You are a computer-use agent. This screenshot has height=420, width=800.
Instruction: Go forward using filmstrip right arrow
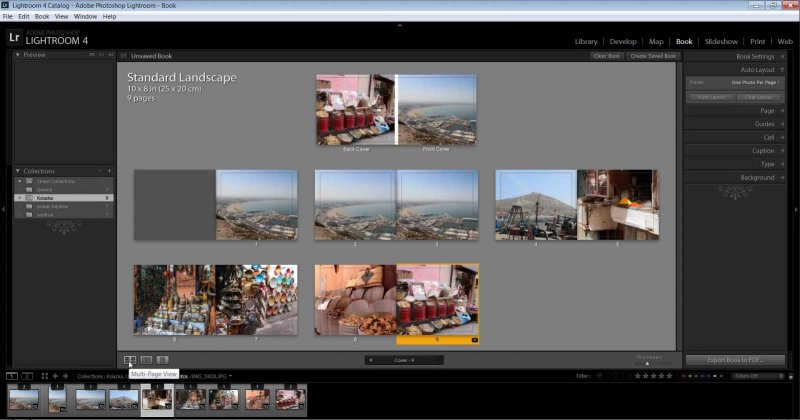click(x=66, y=376)
